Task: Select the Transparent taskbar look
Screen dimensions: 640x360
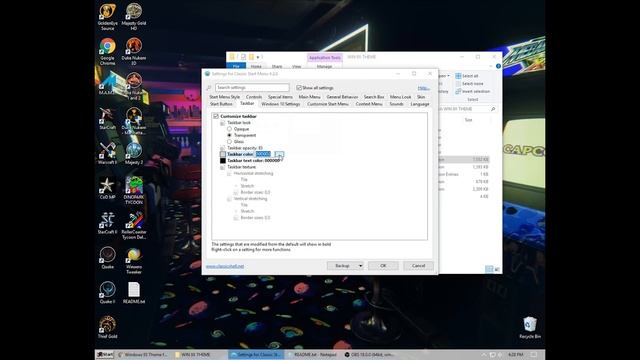Action: (229, 135)
